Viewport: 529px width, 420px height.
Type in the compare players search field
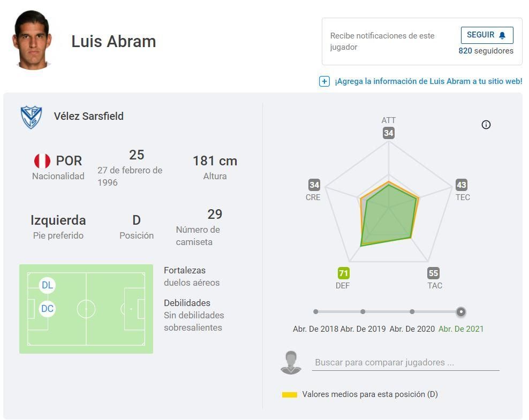(x=405, y=362)
